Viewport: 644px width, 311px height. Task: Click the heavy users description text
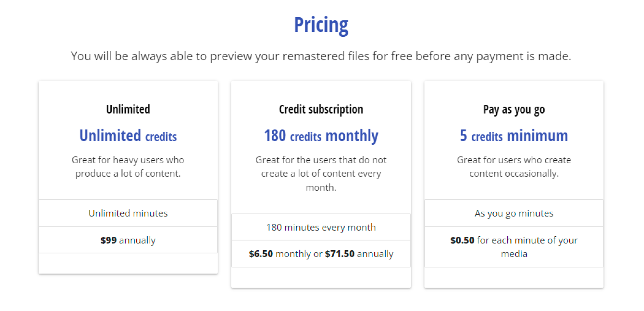pyautogui.click(x=128, y=167)
